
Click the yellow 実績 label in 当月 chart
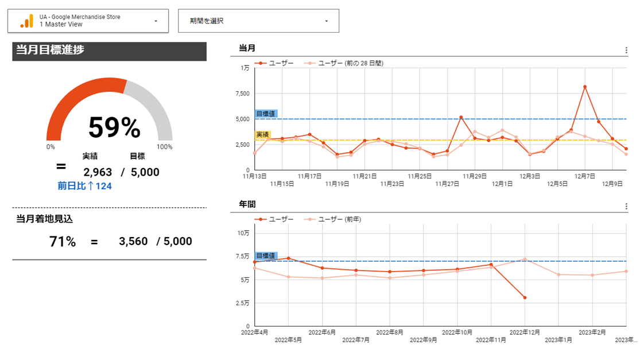click(x=262, y=134)
